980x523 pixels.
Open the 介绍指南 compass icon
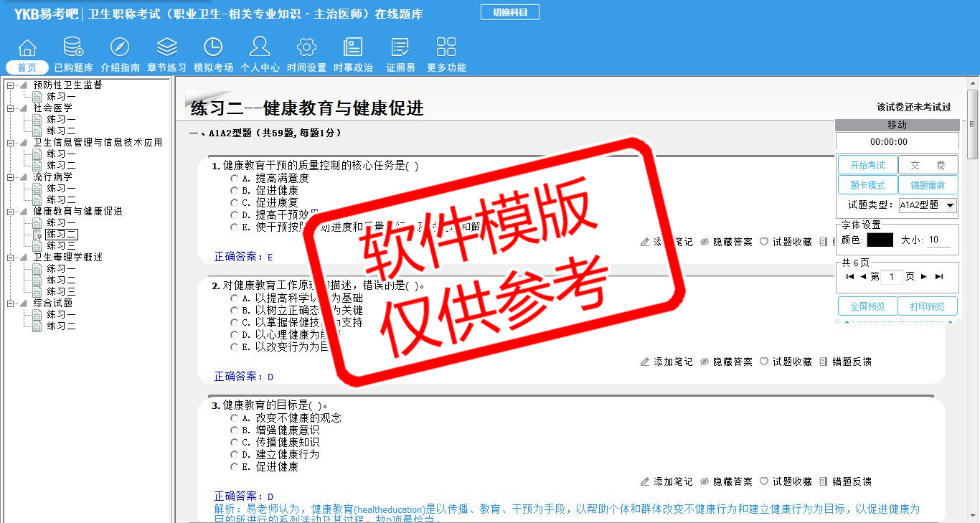point(120,47)
